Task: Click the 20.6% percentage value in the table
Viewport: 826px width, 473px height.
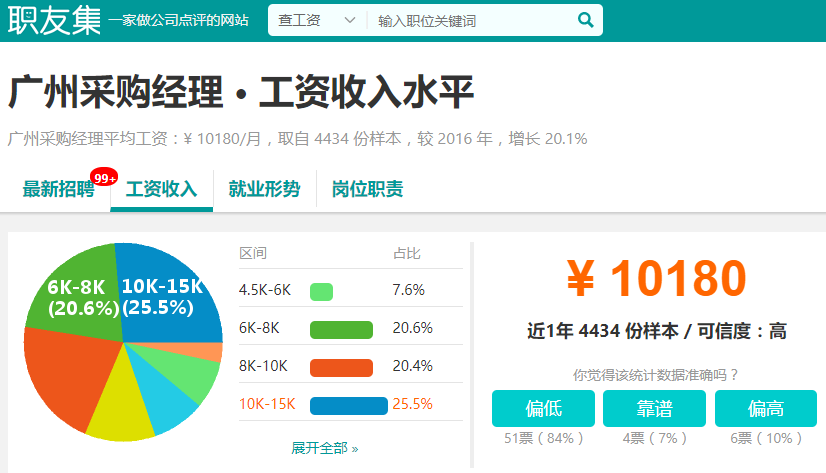Action: click(412, 328)
